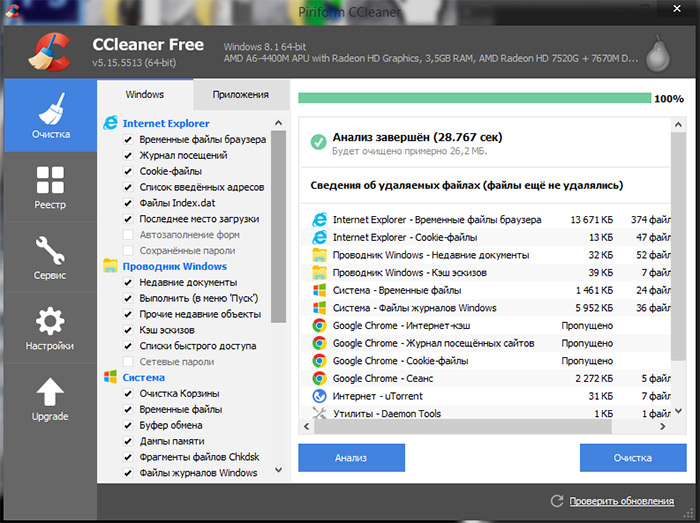Screen dimensions: 700x523
Task: Click the Upgrade arrow icon
Action: point(50,392)
